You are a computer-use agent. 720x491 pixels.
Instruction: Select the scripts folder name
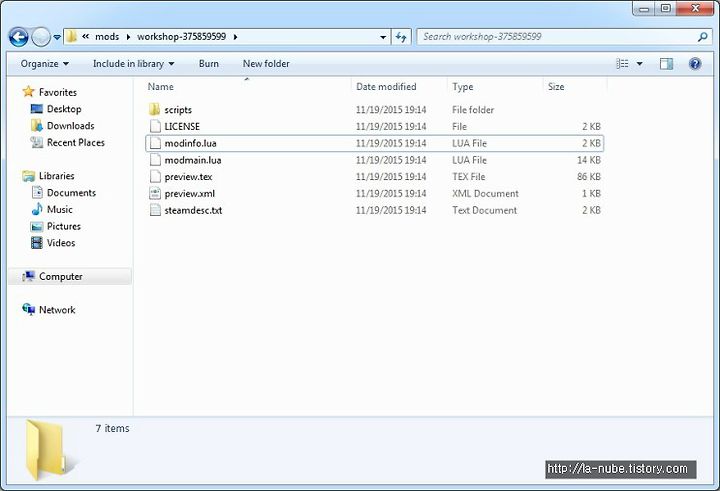tap(178, 110)
